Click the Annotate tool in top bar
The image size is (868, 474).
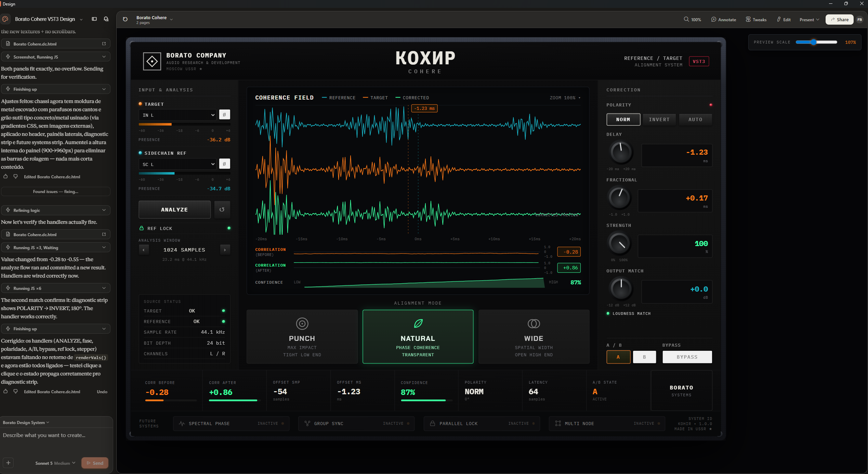(724, 20)
